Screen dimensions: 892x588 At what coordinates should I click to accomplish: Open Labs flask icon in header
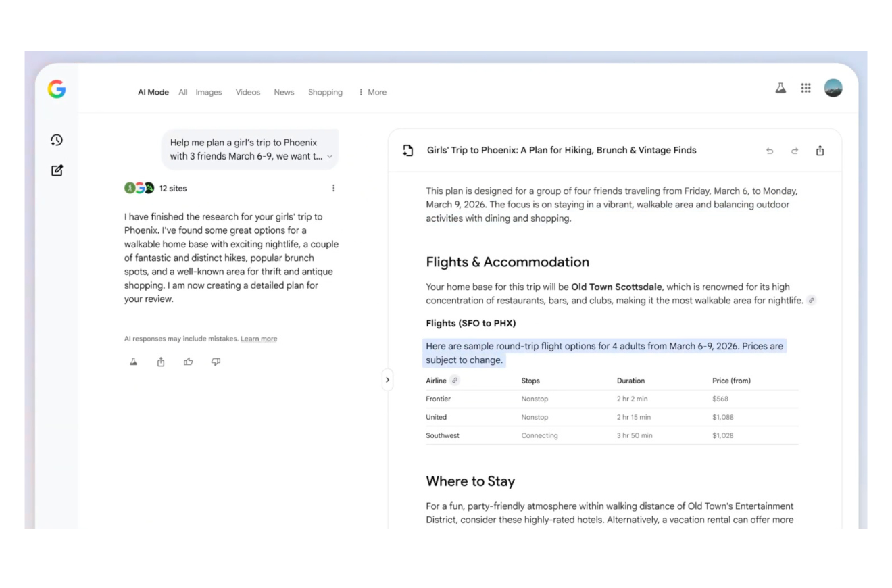point(780,88)
